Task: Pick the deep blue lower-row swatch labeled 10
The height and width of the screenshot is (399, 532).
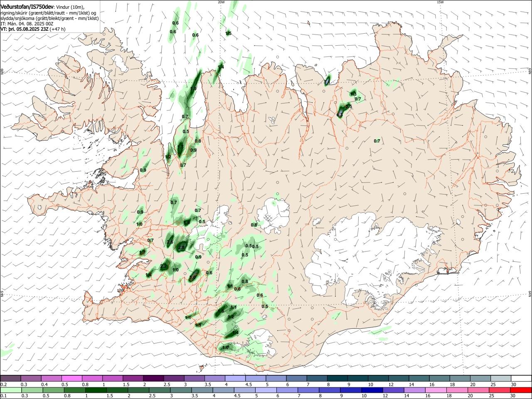Action: point(372,390)
